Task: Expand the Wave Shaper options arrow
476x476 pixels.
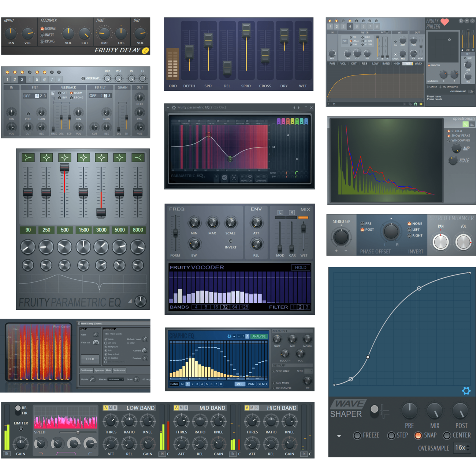Action: (x=339, y=436)
